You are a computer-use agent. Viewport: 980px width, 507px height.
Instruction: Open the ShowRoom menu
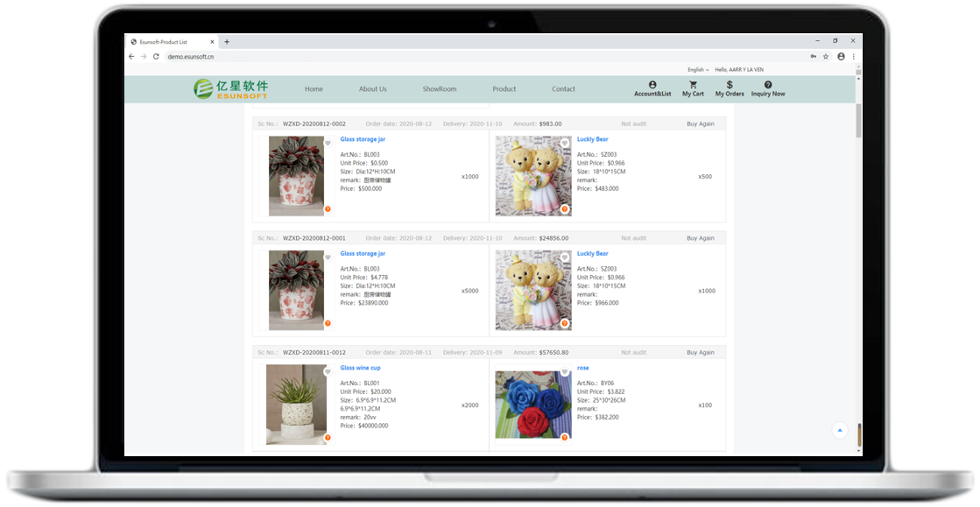pos(440,88)
